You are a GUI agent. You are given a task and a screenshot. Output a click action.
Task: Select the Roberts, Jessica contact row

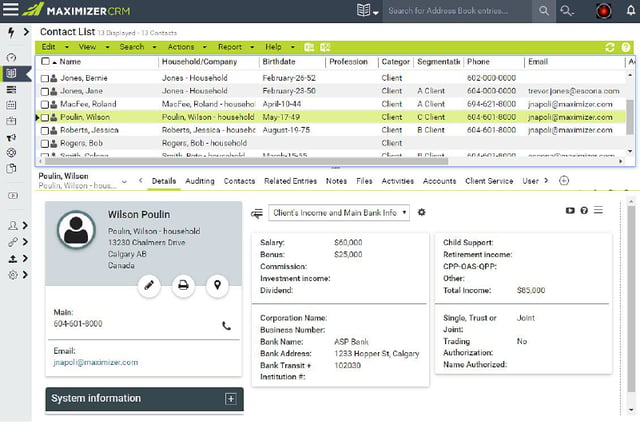tap(331, 130)
